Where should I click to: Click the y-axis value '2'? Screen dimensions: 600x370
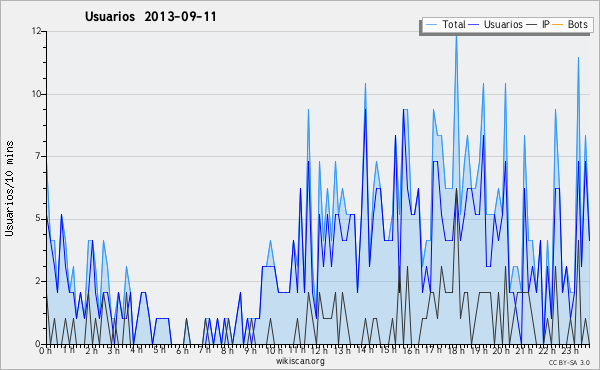[38, 281]
